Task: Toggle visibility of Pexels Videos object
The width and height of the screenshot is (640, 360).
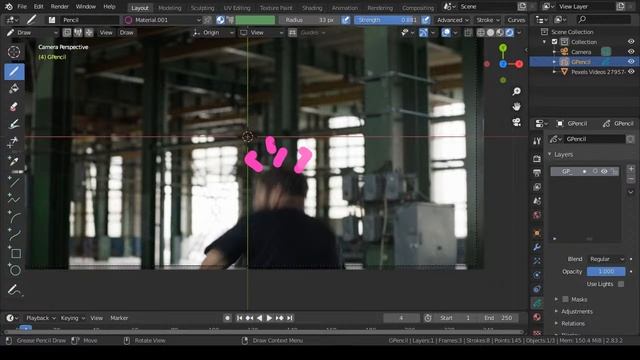Action: point(631,72)
